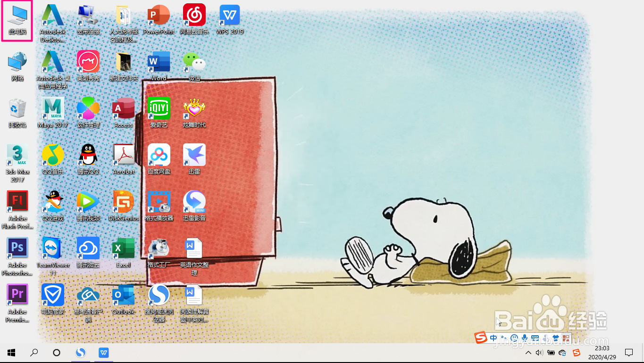The image size is (644, 363).
Task: Select WPS 2019 desktop shortcut
Action: (230, 20)
